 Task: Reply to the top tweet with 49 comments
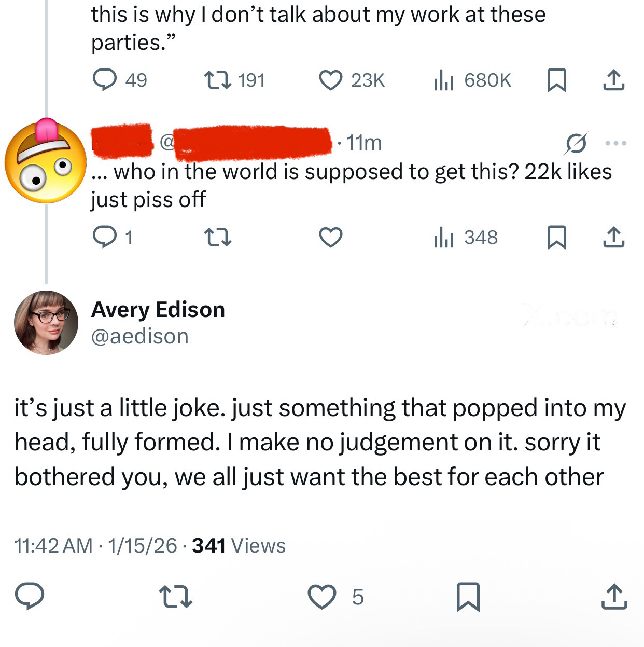[x=105, y=80]
